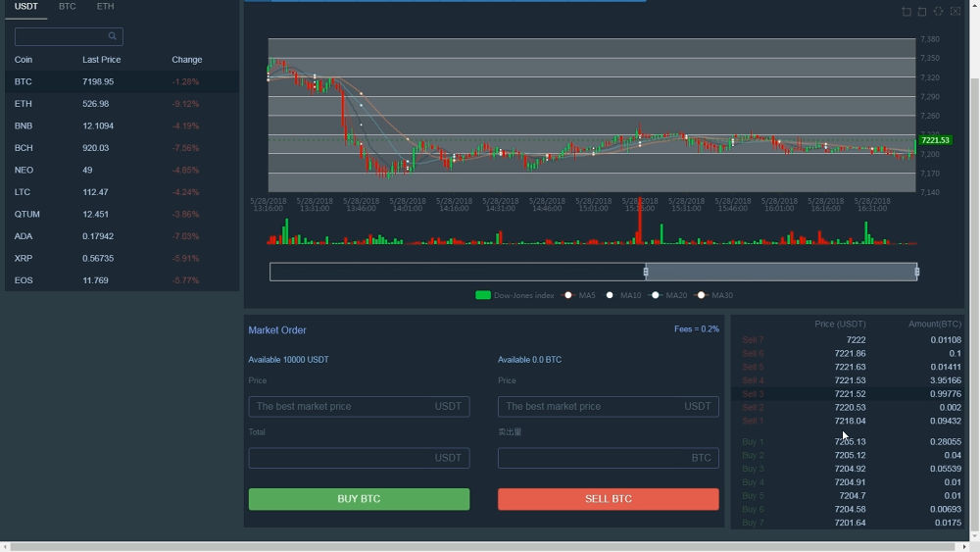980x552 pixels.
Task: Select the ETH row in coin list
Action: (x=120, y=104)
